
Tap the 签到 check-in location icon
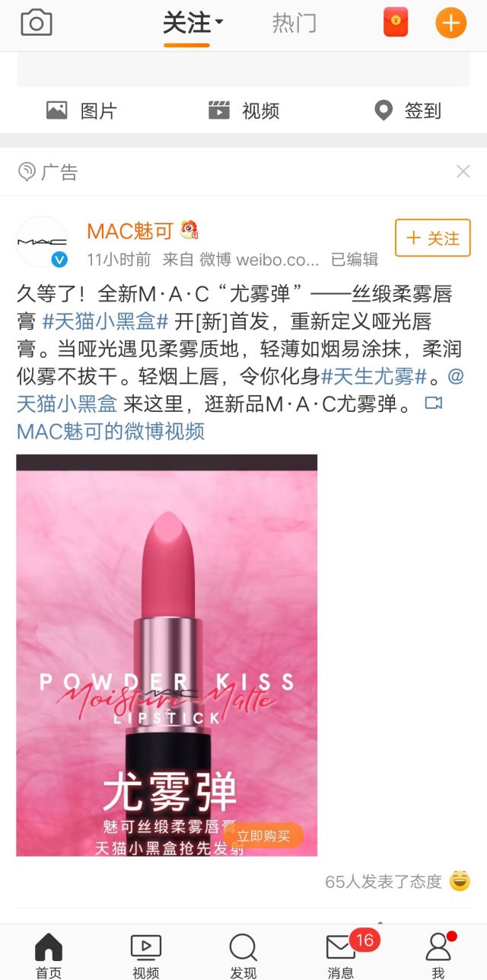point(384,111)
